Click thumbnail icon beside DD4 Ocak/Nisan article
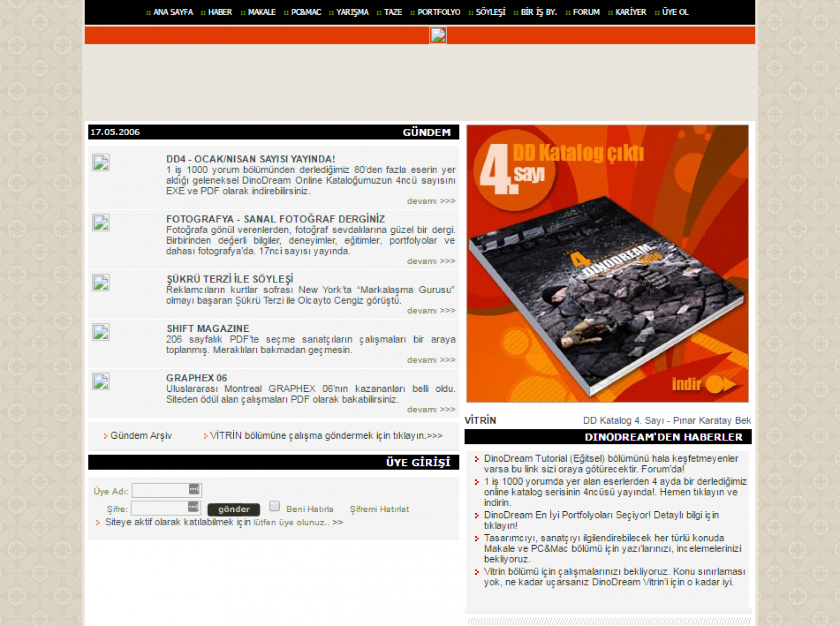The height and width of the screenshot is (626, 840). point(101,163)
